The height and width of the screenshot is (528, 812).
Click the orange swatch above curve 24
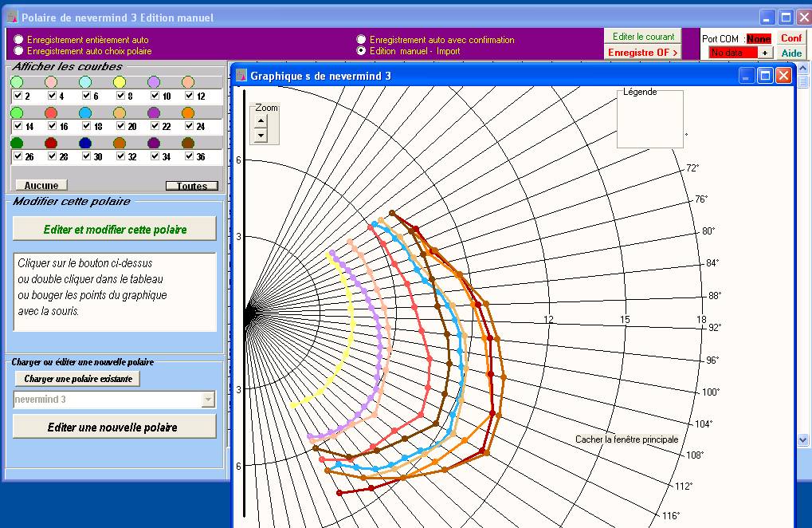(x=188, y=112)
